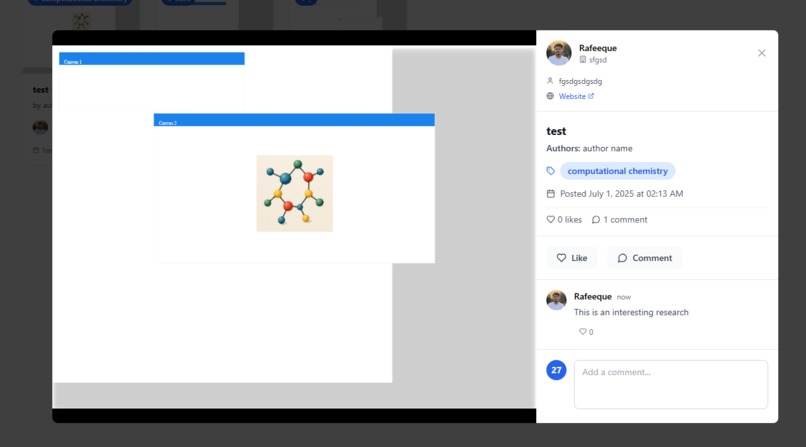Click the speech bubble beside 1 comment
Image resolution: width=806 pixels, height=447 pixels.
(x=596, y=219)
